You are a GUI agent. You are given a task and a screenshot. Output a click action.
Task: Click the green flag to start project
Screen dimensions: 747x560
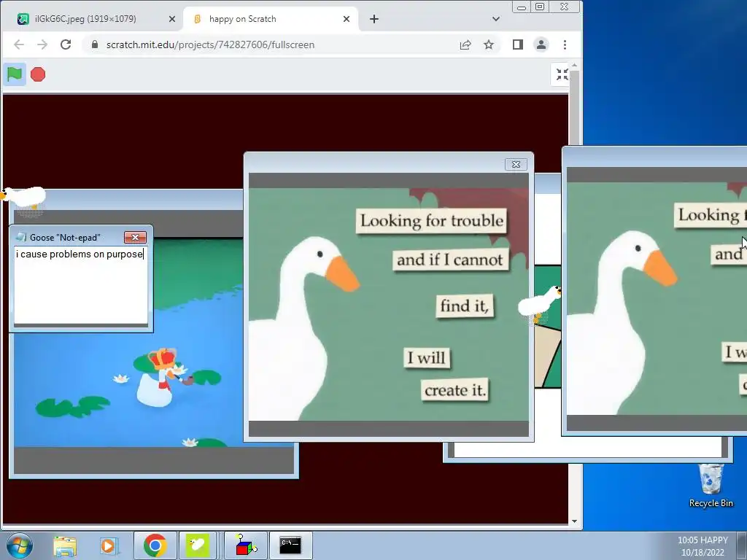click(x=15, y=74)
